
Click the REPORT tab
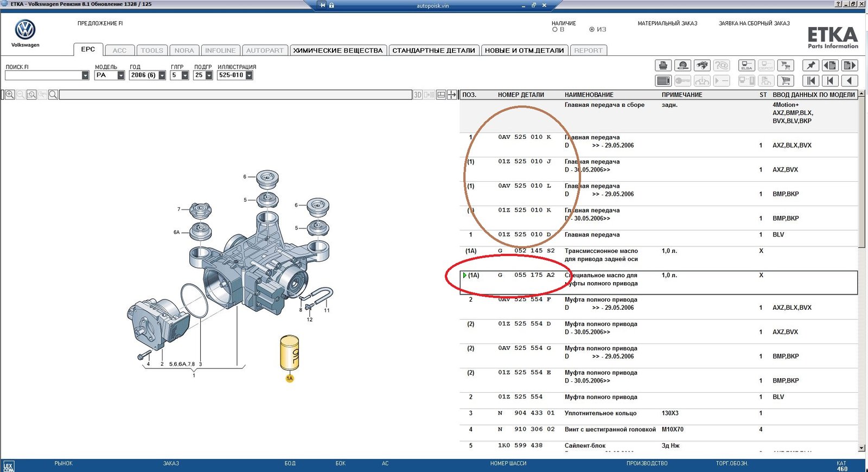588,50
